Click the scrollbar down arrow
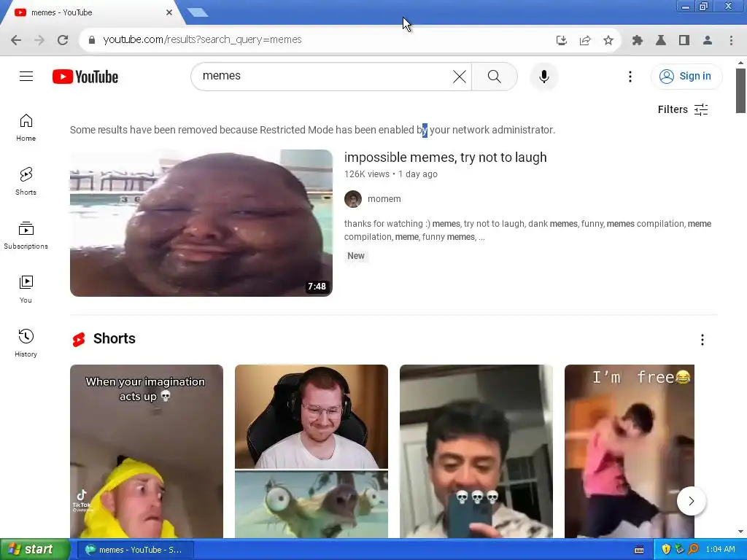Viewport: 747px width, 560px height. pos(740,532)
